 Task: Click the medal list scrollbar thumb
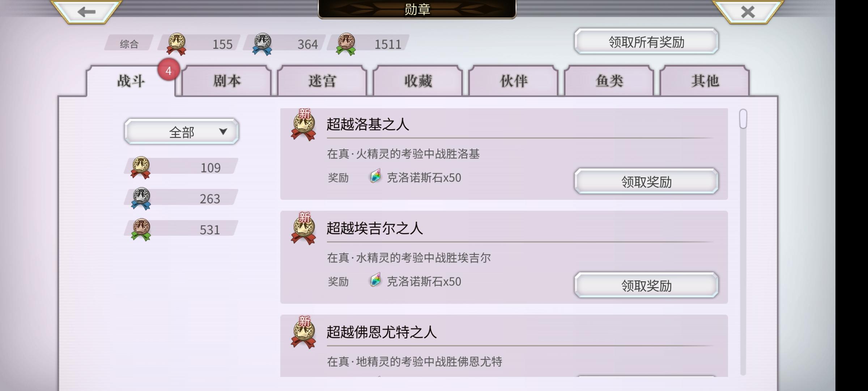(743, 119)
